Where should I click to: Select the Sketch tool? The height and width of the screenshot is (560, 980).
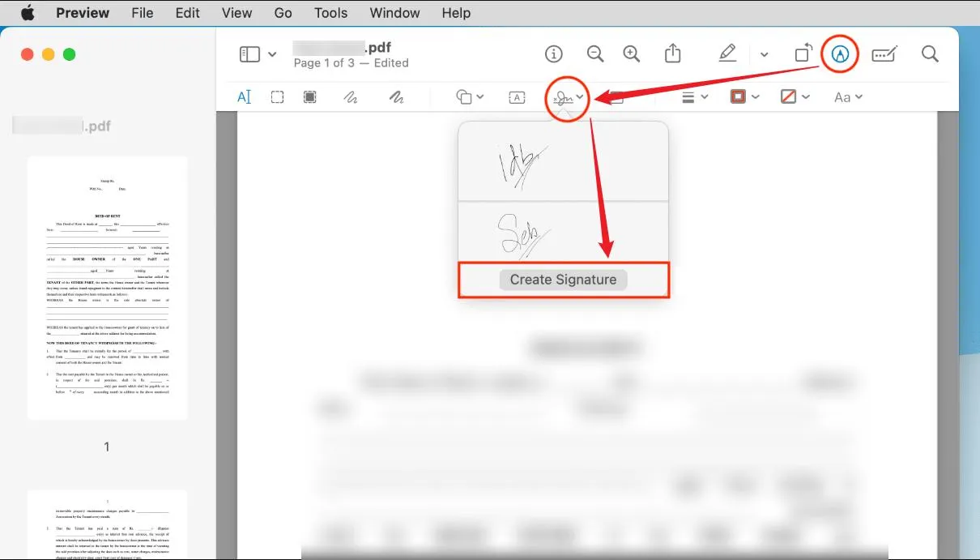tap(350, 97)
